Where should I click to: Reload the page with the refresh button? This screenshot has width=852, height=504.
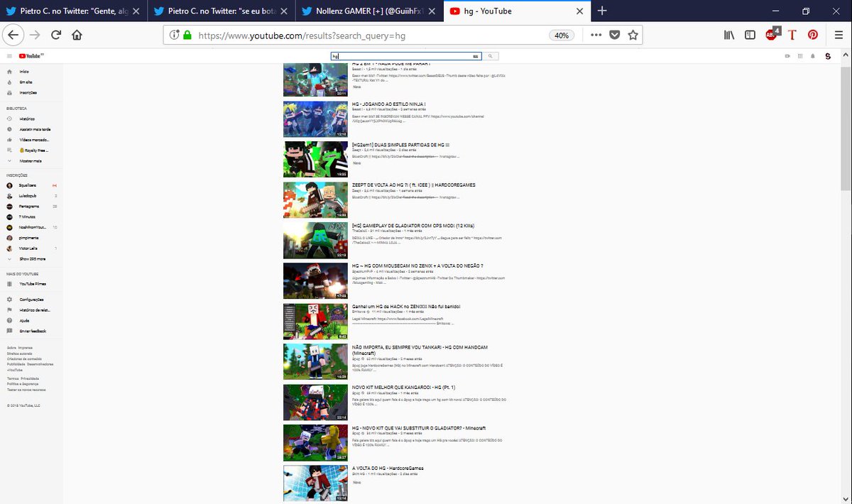pyautogui.click(x=55, y=35)
